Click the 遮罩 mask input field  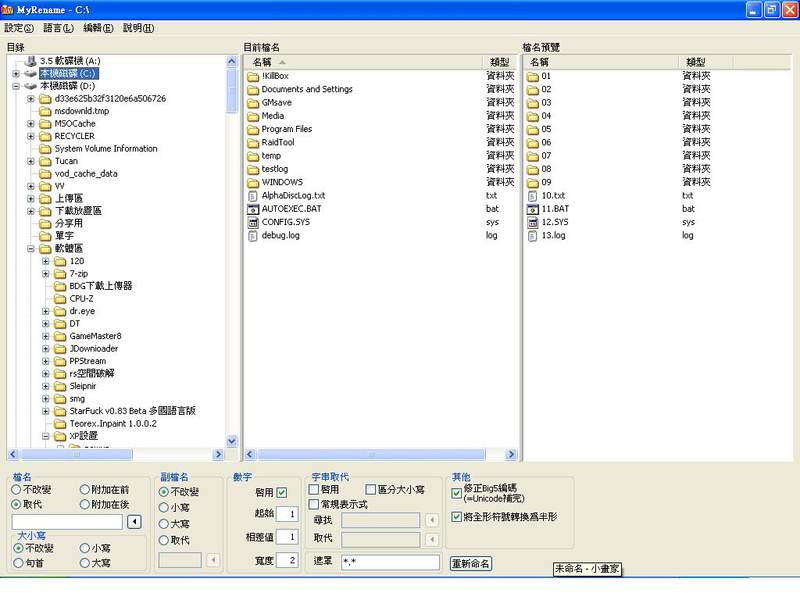tap(390, 562)
